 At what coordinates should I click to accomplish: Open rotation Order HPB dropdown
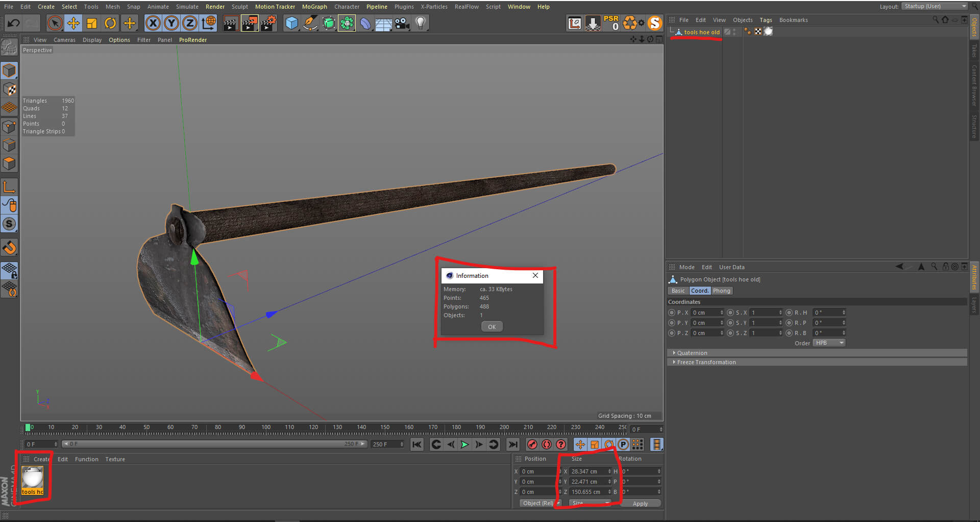829,343
